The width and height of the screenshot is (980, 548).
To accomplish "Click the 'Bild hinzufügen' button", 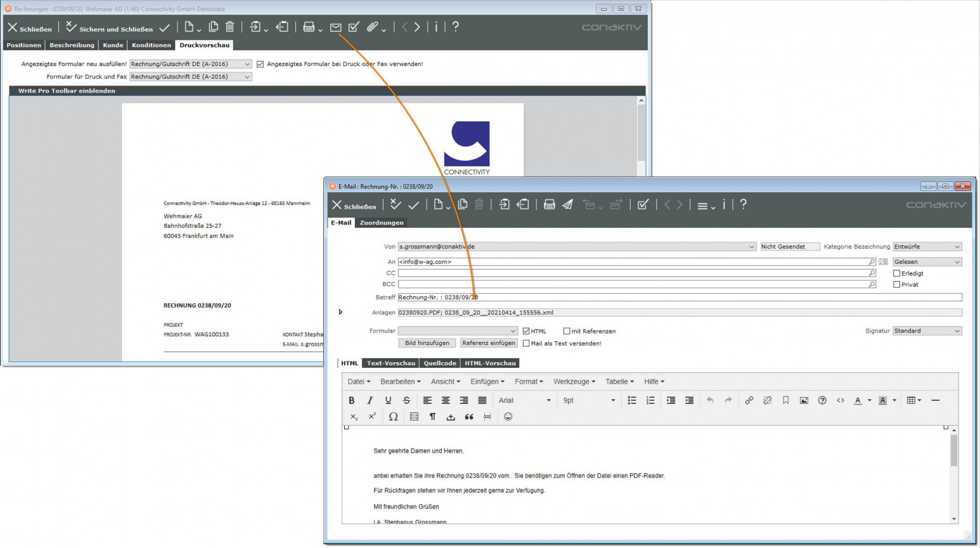I will [427, 343].
